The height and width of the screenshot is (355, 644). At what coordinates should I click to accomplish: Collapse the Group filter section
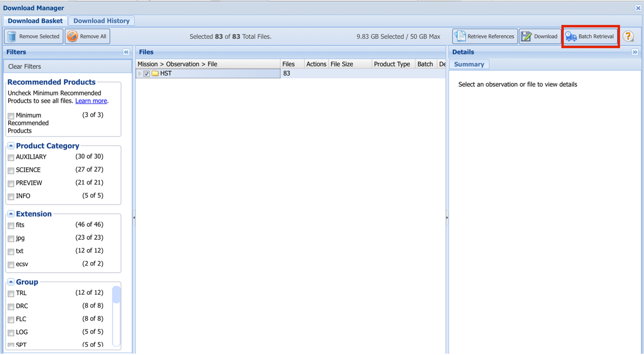[11, 282]
